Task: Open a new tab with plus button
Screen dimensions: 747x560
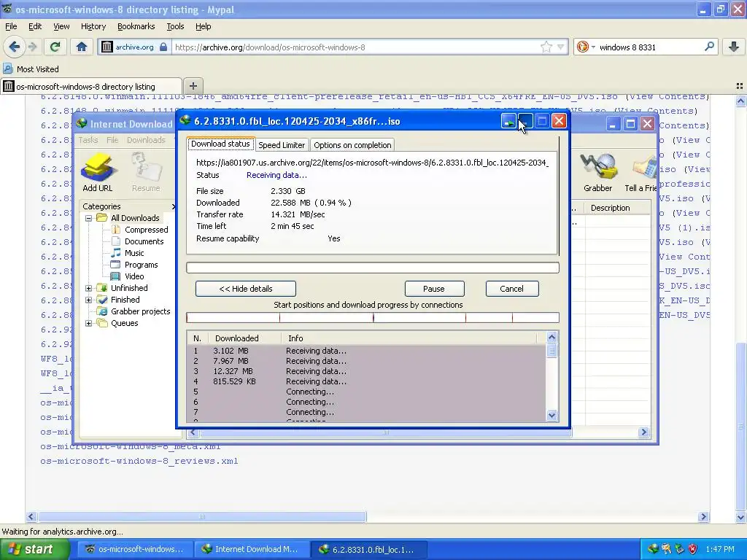Action: click(x=193, y=86)
